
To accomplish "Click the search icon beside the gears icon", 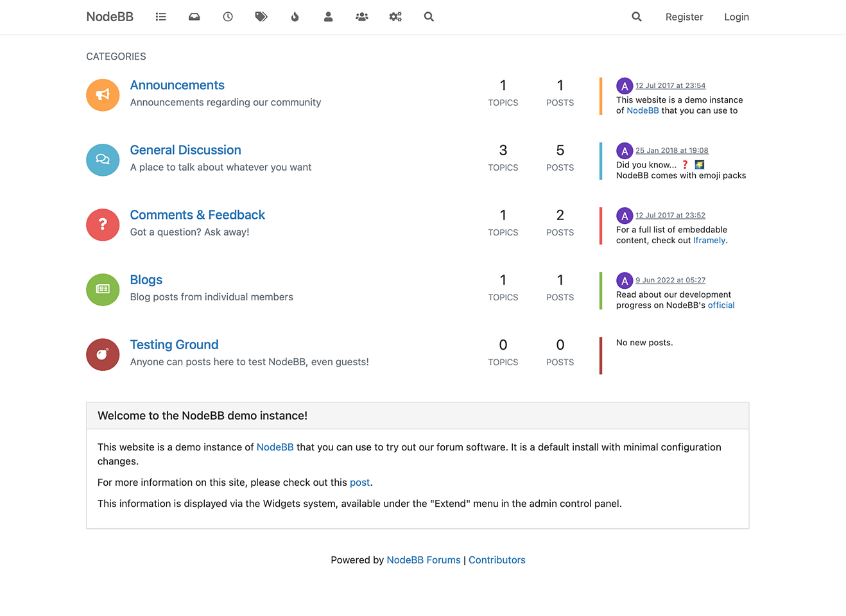I will point(429,17).
